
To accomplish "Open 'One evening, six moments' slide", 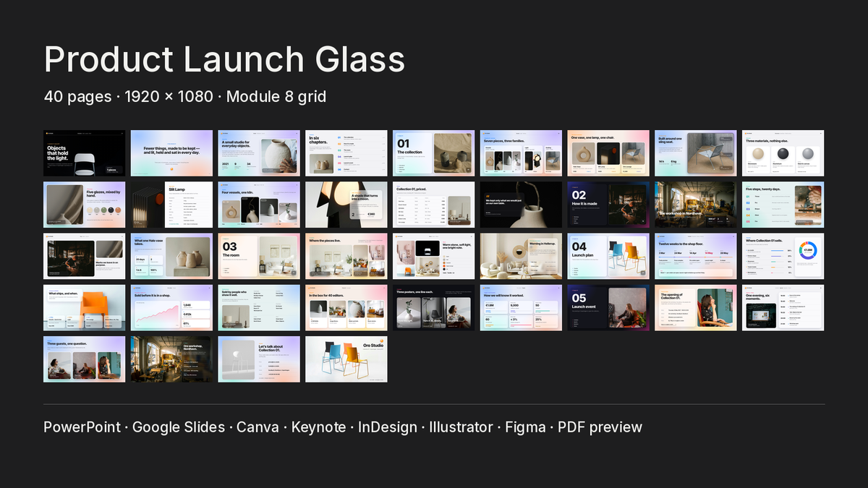I will [x=783, y=307].
